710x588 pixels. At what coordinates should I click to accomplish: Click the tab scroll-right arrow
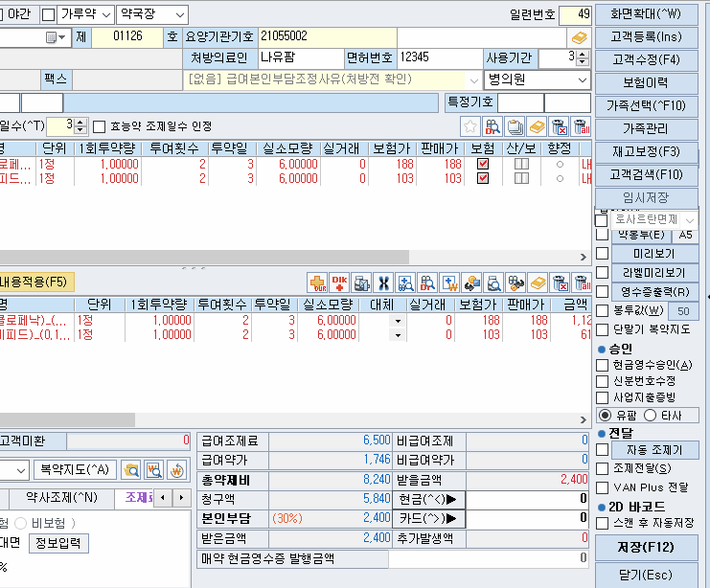(x=182, y=498)
